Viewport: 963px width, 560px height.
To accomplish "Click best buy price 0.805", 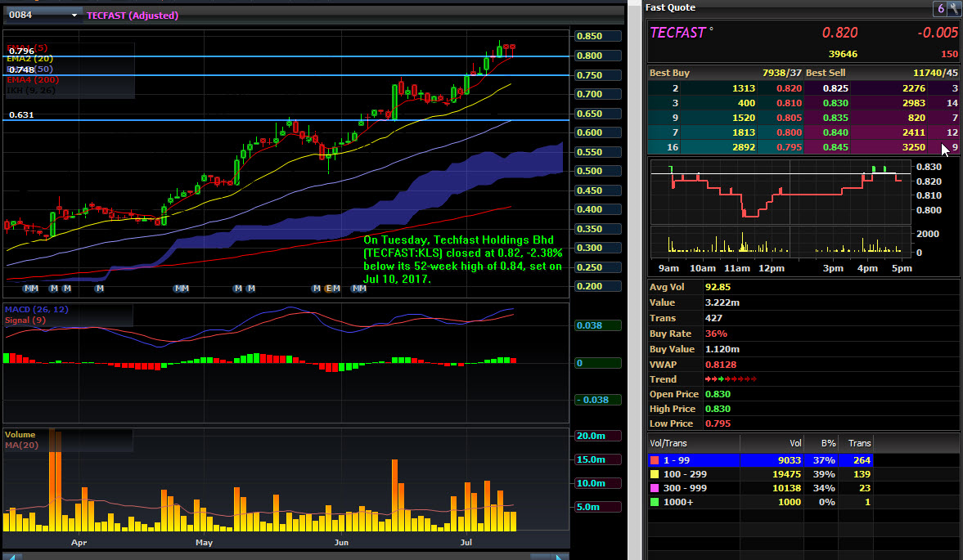I will [789, 118].
